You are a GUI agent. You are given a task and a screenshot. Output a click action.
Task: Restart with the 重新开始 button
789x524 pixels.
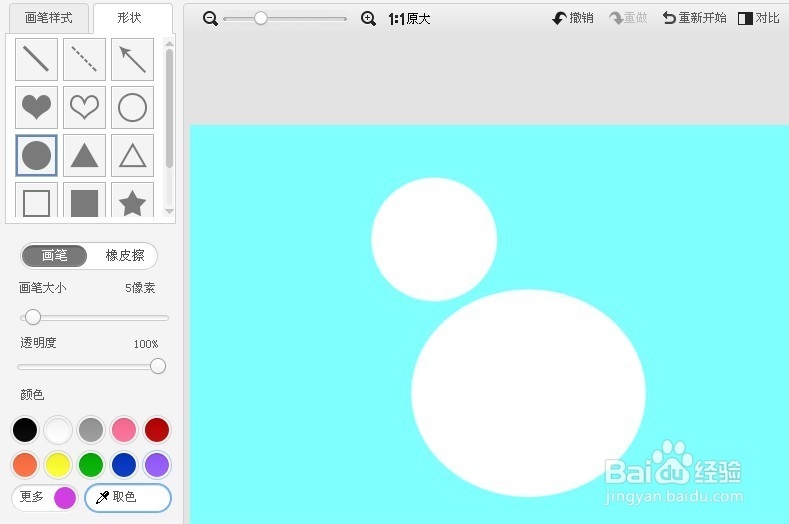(694, 18)
